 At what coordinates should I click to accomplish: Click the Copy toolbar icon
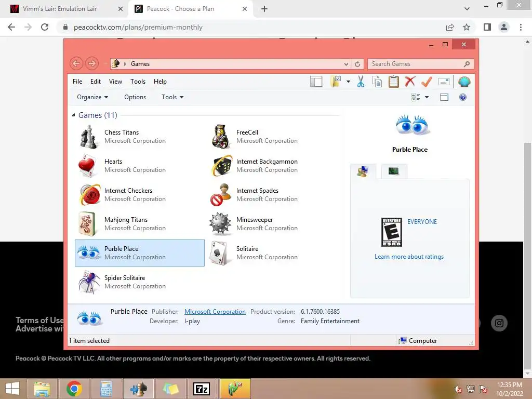377,82
